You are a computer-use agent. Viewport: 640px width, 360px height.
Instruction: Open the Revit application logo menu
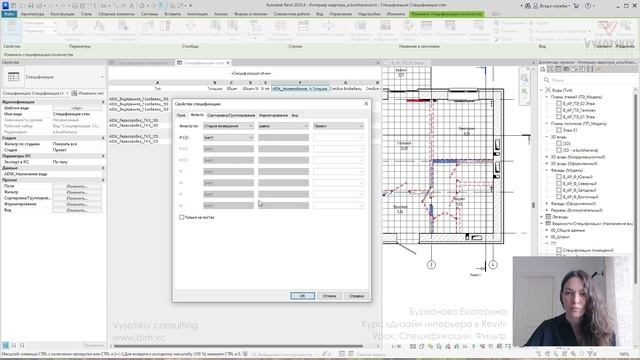5,5
